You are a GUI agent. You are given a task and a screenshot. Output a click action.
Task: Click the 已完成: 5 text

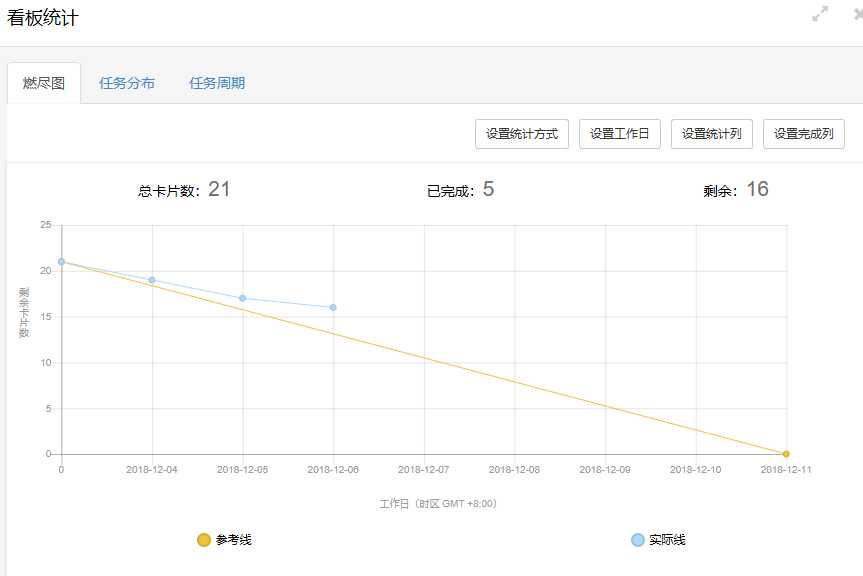[x=461, y=190]
